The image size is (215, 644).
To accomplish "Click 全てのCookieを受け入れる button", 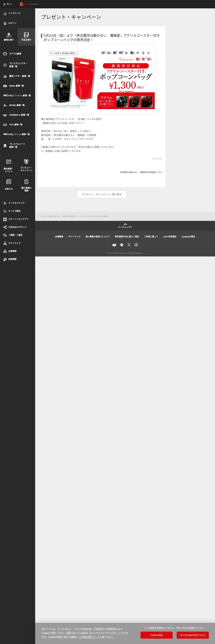I will pyautogui.click(x=193, y=635).
